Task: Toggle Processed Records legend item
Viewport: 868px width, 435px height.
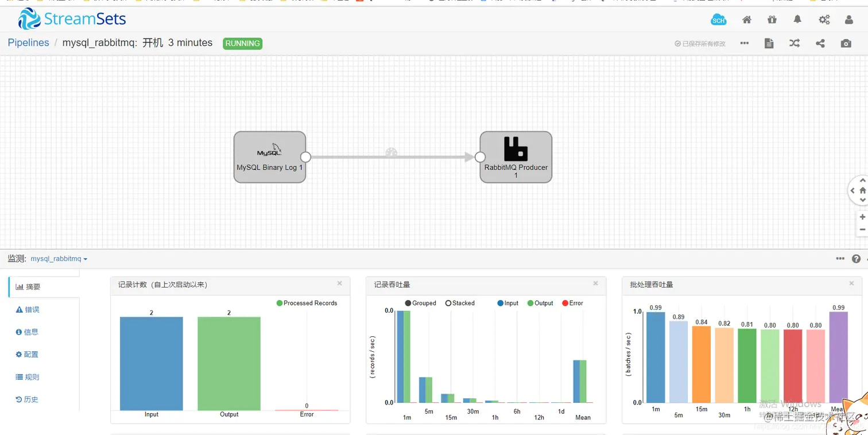Action: click(x=307, y=303)
